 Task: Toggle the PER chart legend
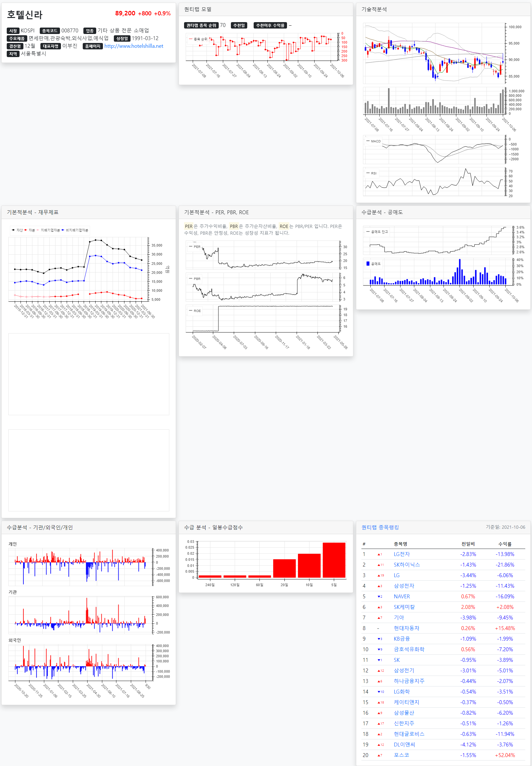click(x=195, y=247)
